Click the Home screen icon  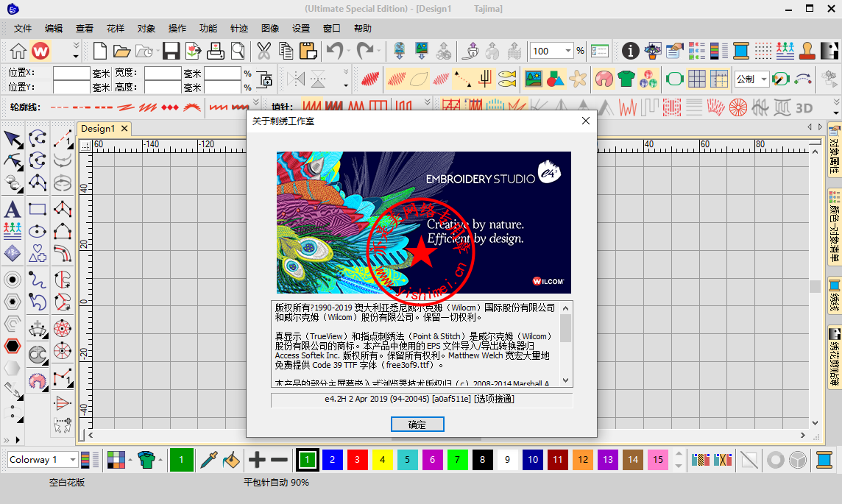(x=18, y=51)
